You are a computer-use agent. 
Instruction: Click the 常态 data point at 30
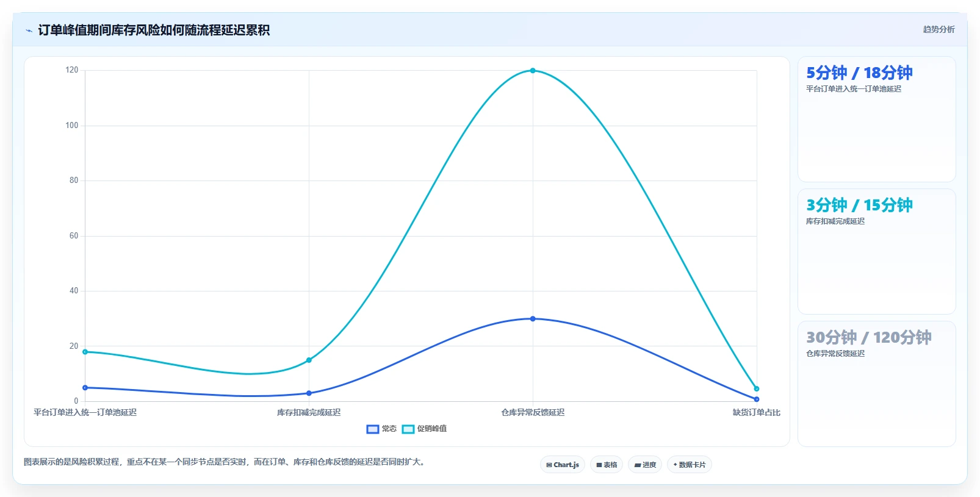[533, 319]
